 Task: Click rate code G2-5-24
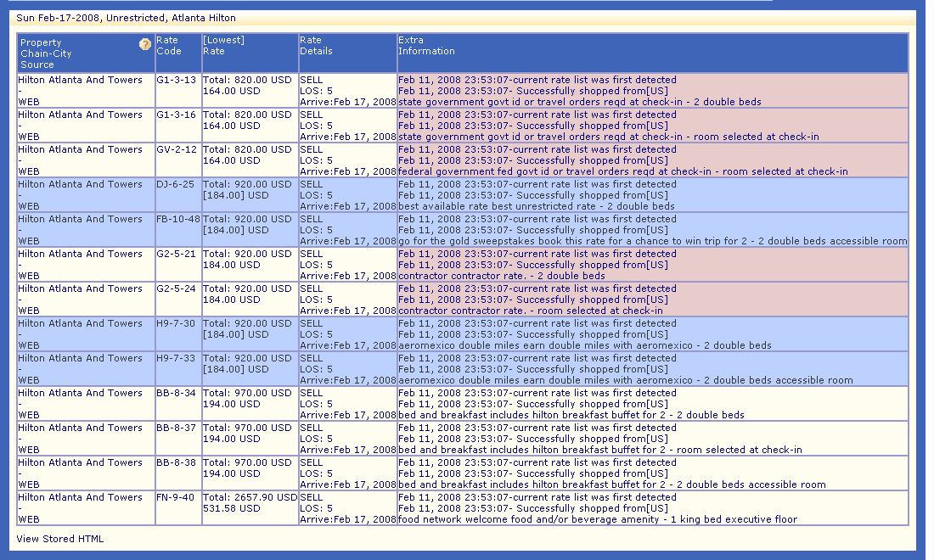click(177, 288)
